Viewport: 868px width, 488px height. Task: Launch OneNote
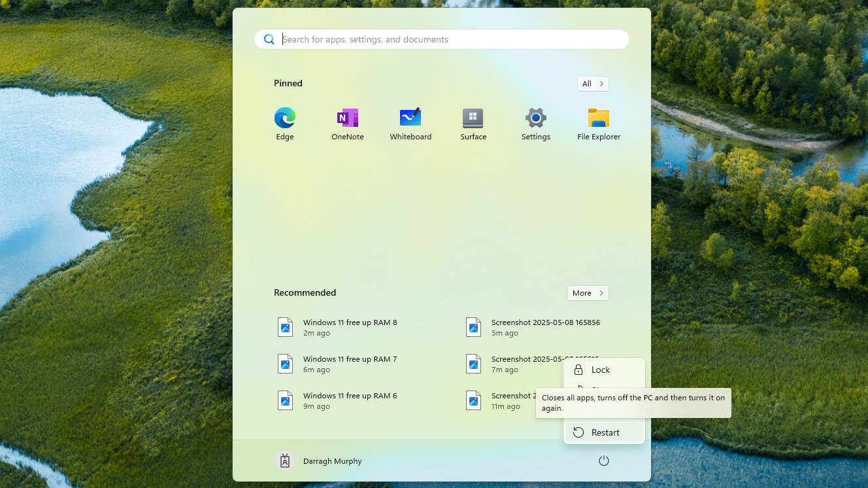(x=347, y=118)
